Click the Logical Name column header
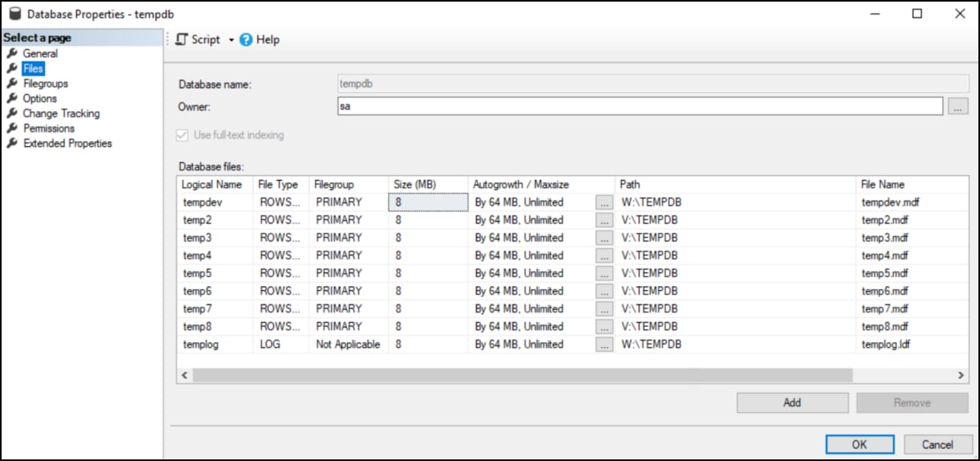Screen dimensions: 980x461 [214, 185]
